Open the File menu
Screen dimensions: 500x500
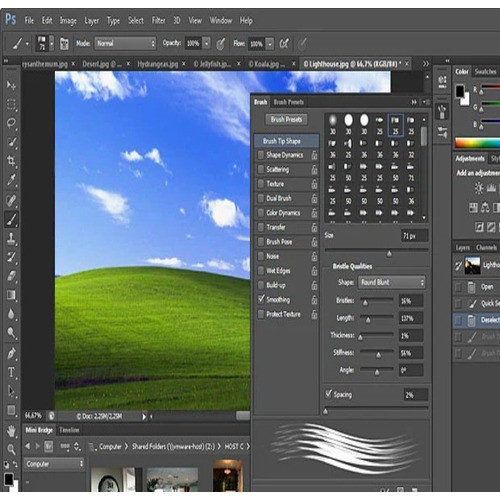click(x=29, y=21)
